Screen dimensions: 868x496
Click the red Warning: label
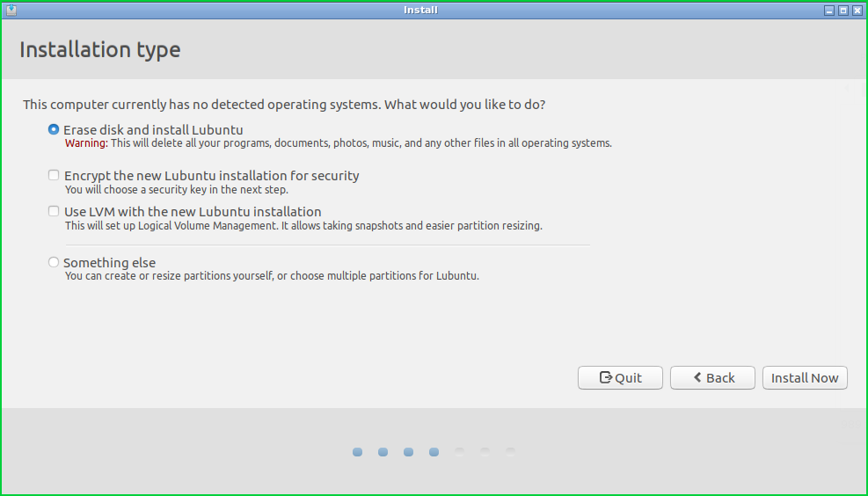(86, 143)
